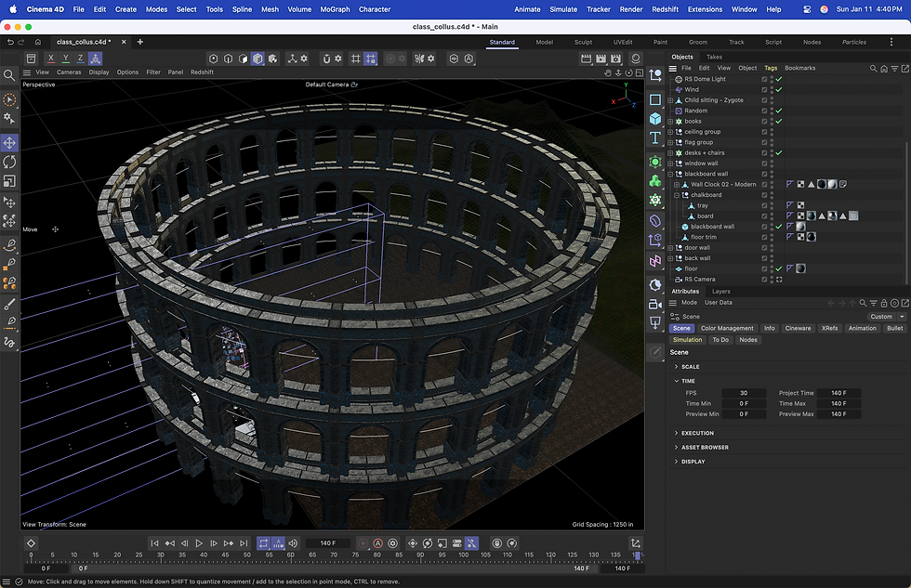The width and height of the screenshot is (911, 588).
Task: Click the Camera object icon
Action: [x=655, y=304]
